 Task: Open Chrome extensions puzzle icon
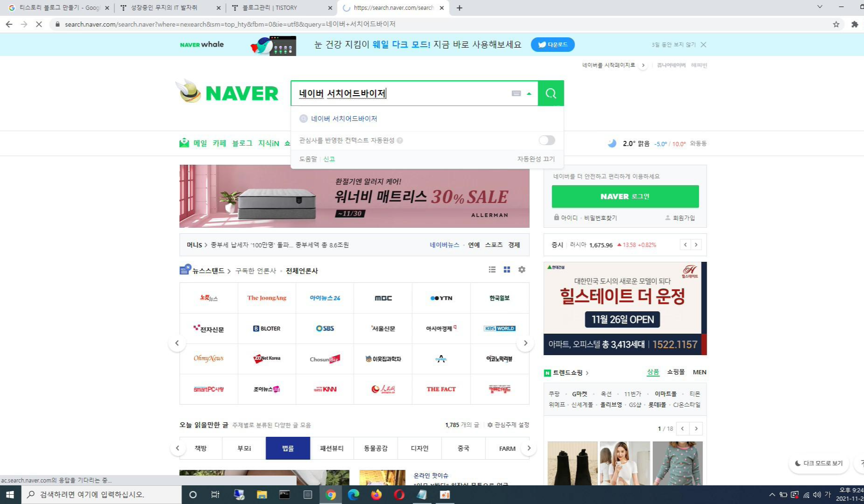(855, 24)
